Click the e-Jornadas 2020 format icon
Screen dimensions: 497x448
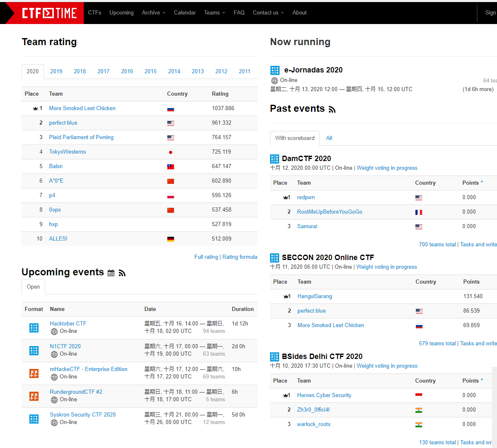tap(275, 70)
